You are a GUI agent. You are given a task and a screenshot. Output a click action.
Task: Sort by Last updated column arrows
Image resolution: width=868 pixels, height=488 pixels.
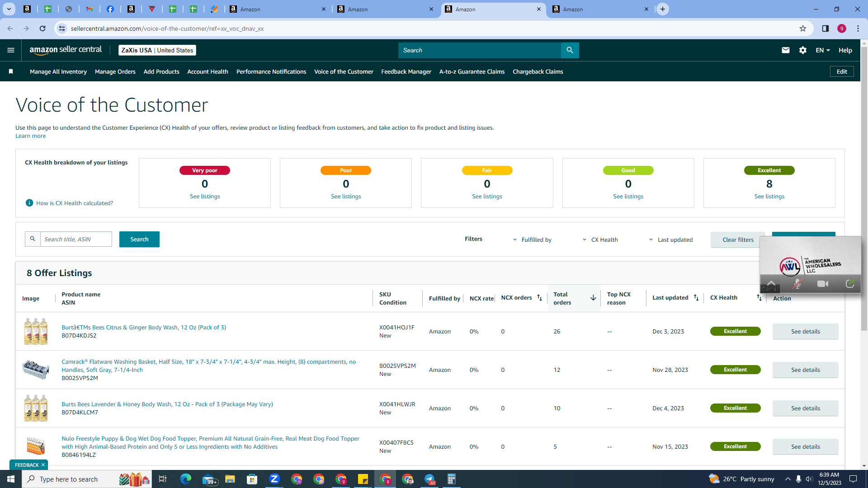[x=696, y=298]
